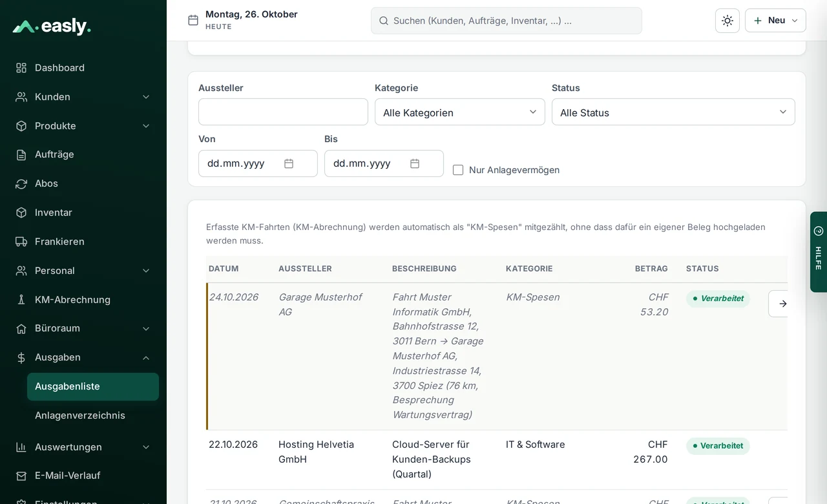Image resolution: width=827 pixels, height=504 pixels.
Task: Open the Hilfe side panel
Action: click(x=819, y=252)
